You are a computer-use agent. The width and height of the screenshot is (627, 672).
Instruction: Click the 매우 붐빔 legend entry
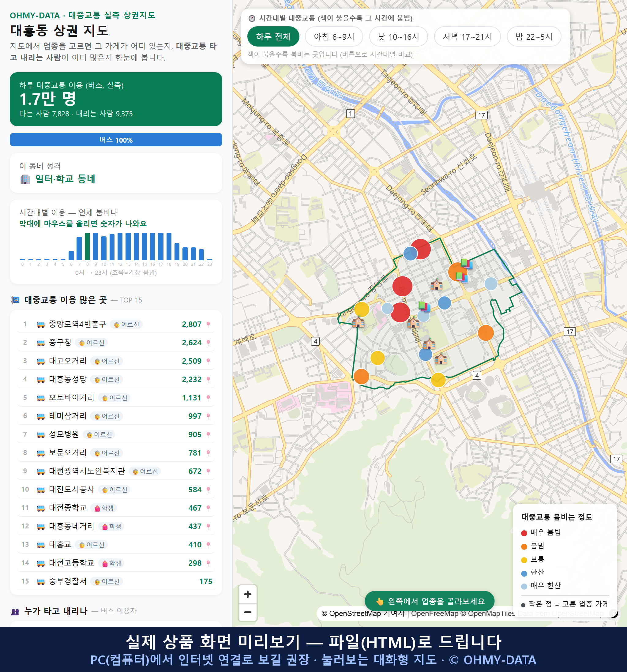[541, 533]
